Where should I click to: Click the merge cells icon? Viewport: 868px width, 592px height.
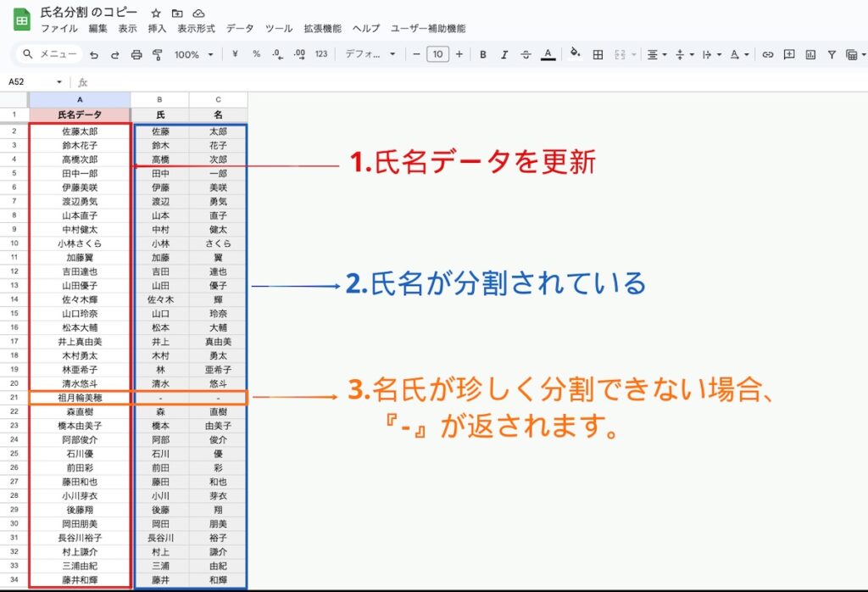tap(620, 54)
